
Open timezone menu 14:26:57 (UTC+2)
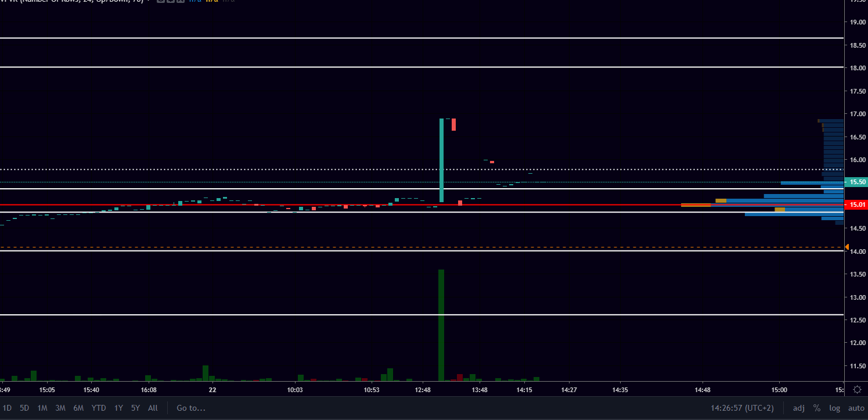click(x=742, y=408)
